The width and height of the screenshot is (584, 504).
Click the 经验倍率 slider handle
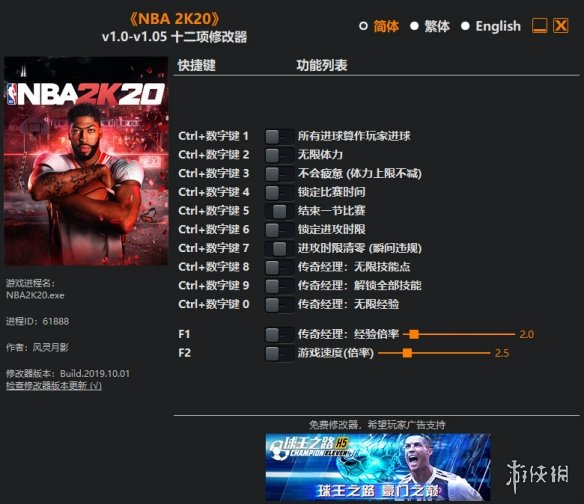(414, 334)
